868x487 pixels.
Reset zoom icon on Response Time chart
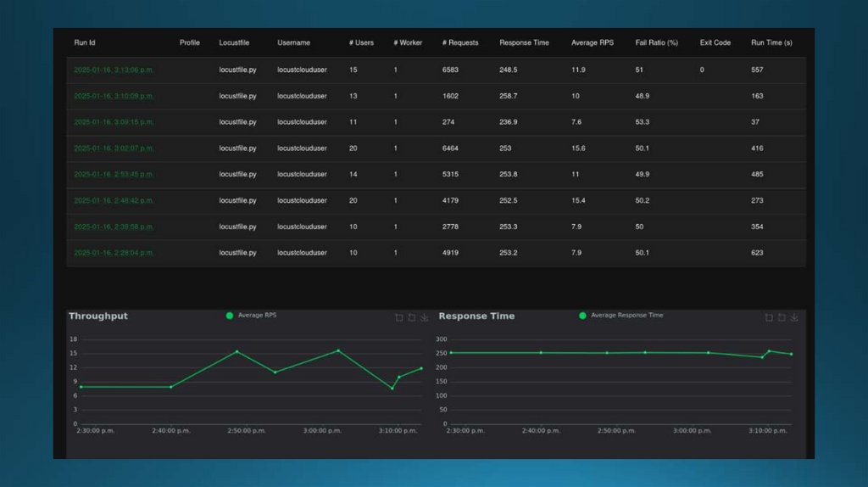[782, 317]
